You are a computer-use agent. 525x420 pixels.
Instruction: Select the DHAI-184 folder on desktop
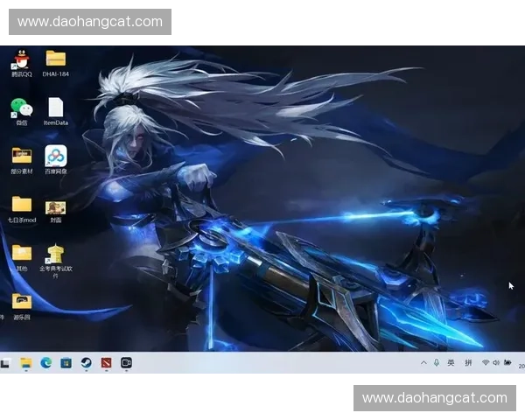tap(56, 64)
